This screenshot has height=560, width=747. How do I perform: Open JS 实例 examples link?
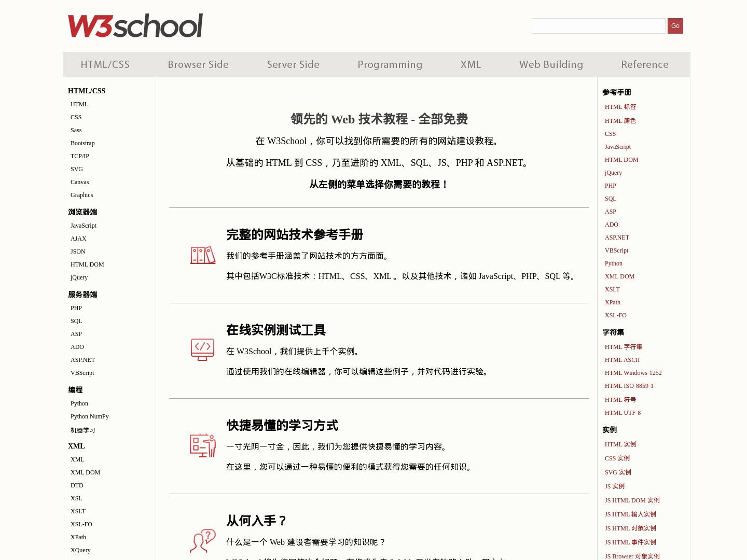point(615,486)
